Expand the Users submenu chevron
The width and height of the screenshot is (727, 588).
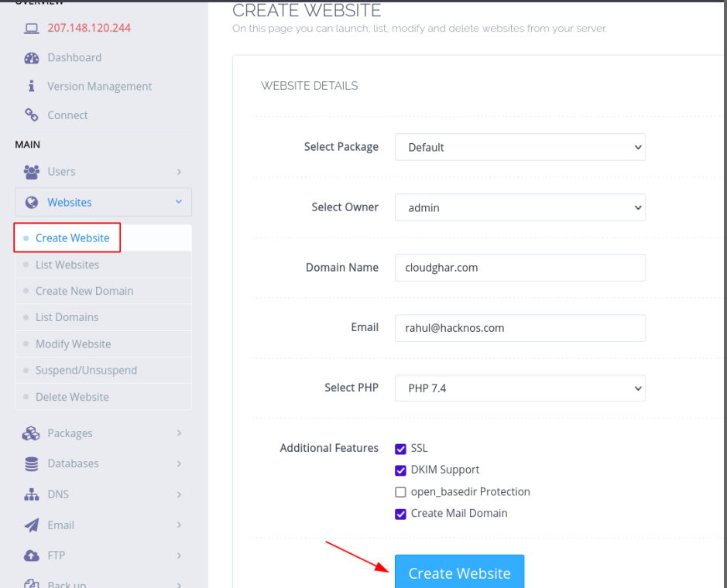pyautogui.click(x=179, y=172)
